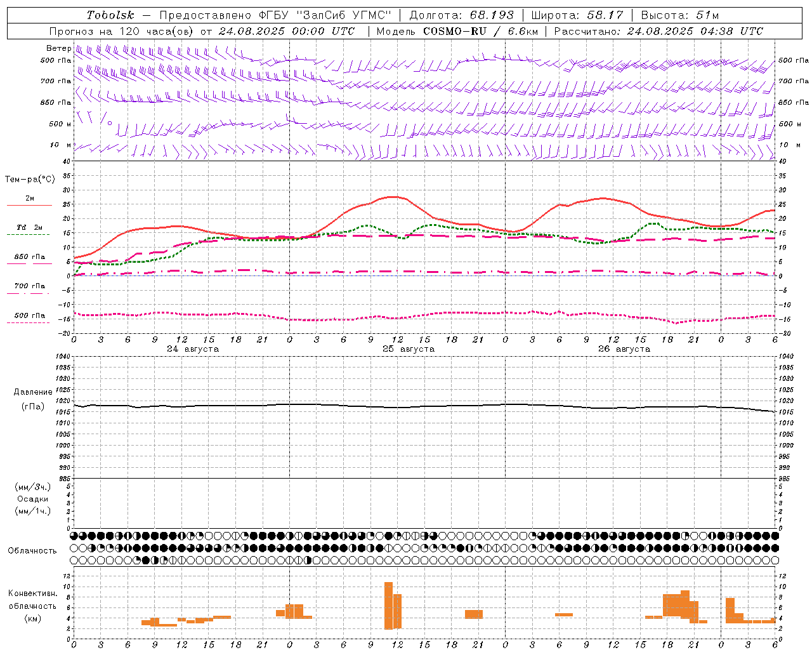
Task: Select the ФГБУ "ЗапСиб УГМС" provider text
Action: pos(325,15)
